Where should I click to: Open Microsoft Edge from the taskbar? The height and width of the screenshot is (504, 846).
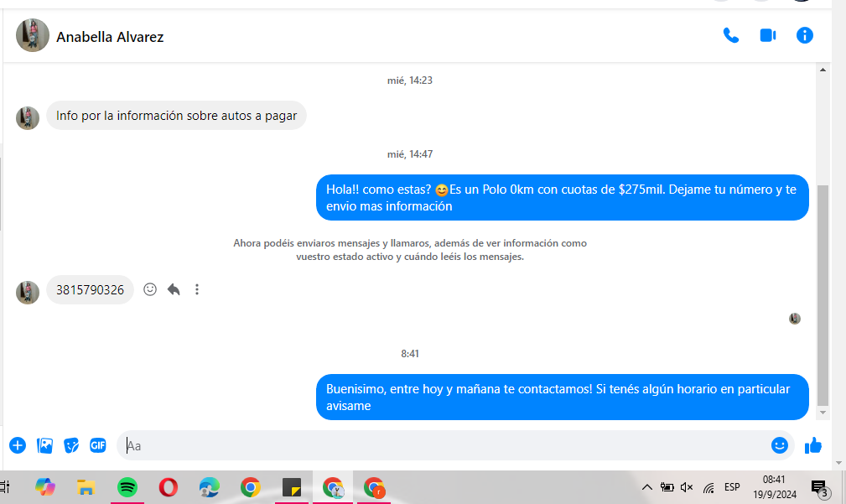(210, 487)
